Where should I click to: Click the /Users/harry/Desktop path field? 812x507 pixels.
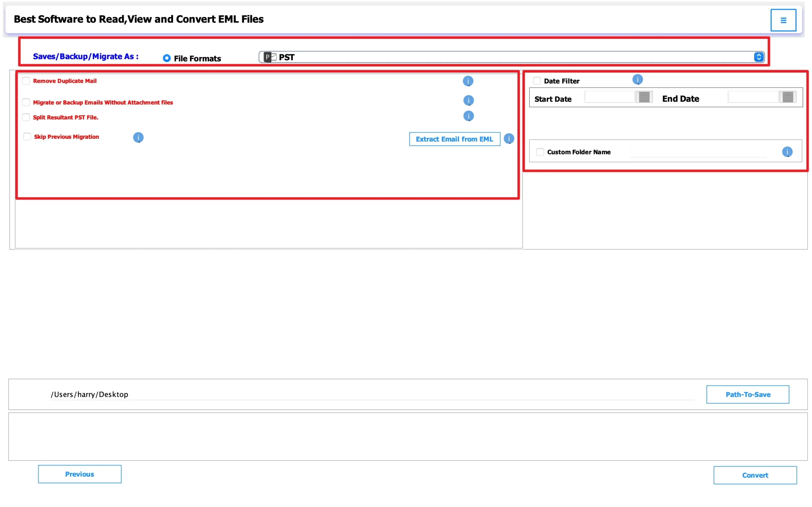pos(371,395)
